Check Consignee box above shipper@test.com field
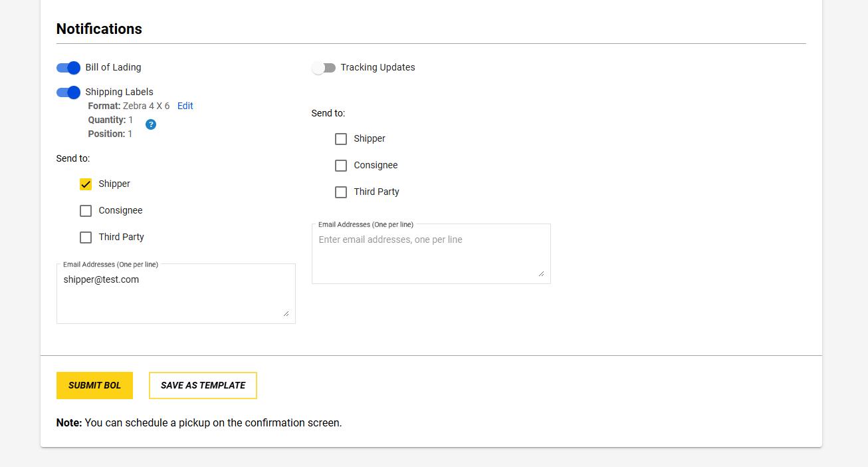 (86, 211)
